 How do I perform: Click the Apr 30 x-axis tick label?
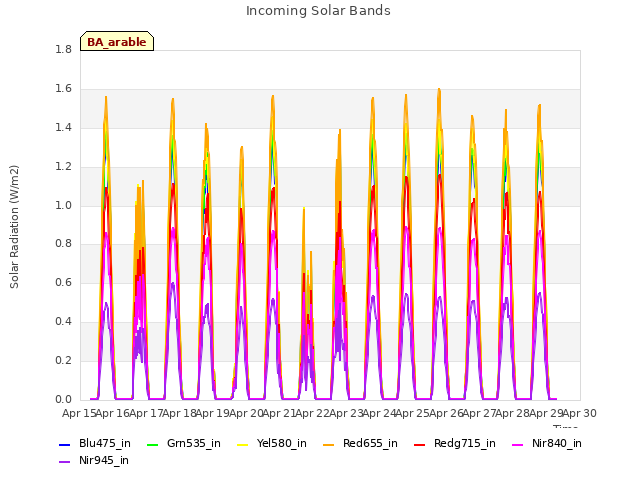point(580,413)
